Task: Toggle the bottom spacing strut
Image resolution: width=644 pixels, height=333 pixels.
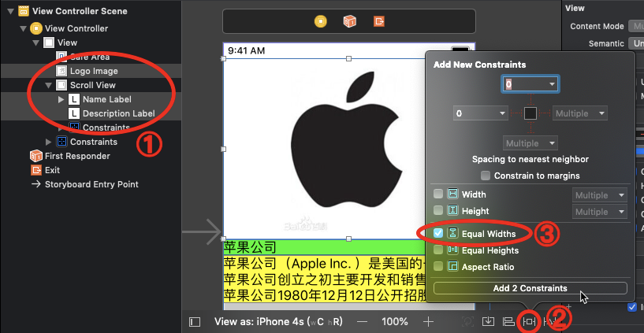Action: tap(530, 127)
